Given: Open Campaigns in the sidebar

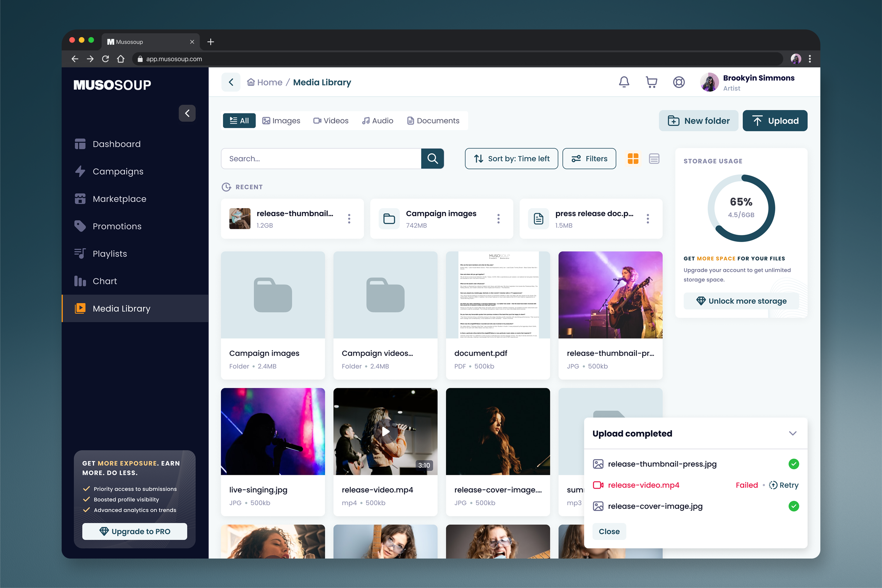Looking at the screenshot, I should coord(135,171).
